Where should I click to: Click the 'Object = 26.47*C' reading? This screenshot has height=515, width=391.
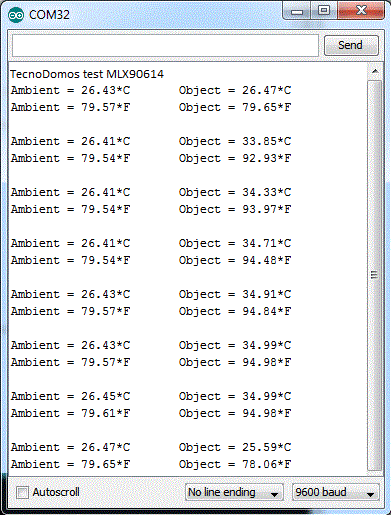(x=235, y=90)
